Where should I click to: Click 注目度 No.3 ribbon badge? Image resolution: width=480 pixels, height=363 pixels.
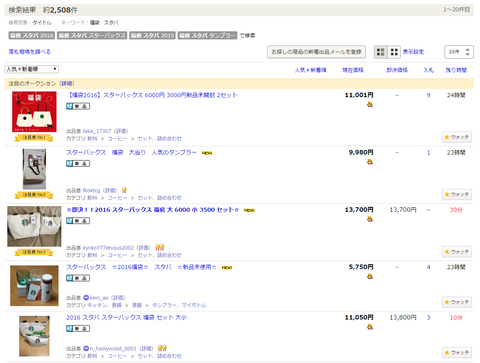point(34,252)
